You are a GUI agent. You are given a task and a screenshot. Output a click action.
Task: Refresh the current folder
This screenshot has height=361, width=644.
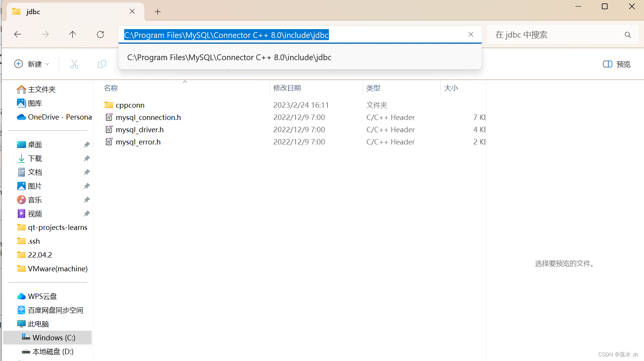100,34
